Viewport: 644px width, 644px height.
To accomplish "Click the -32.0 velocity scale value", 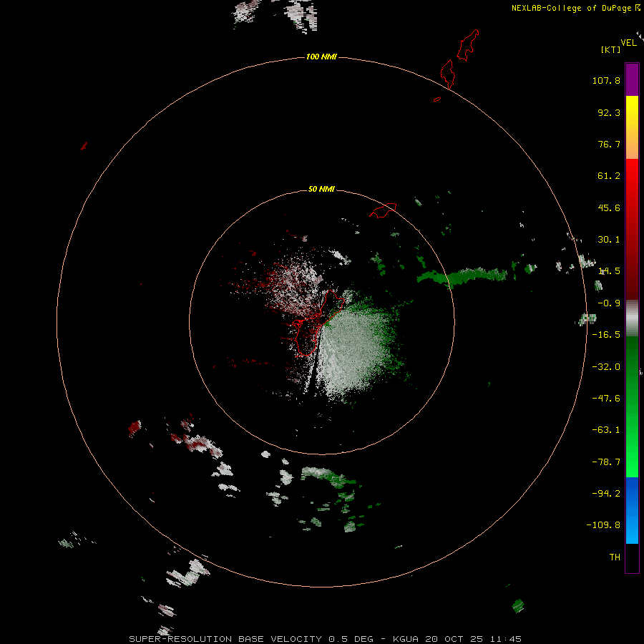I will [606, 367].
